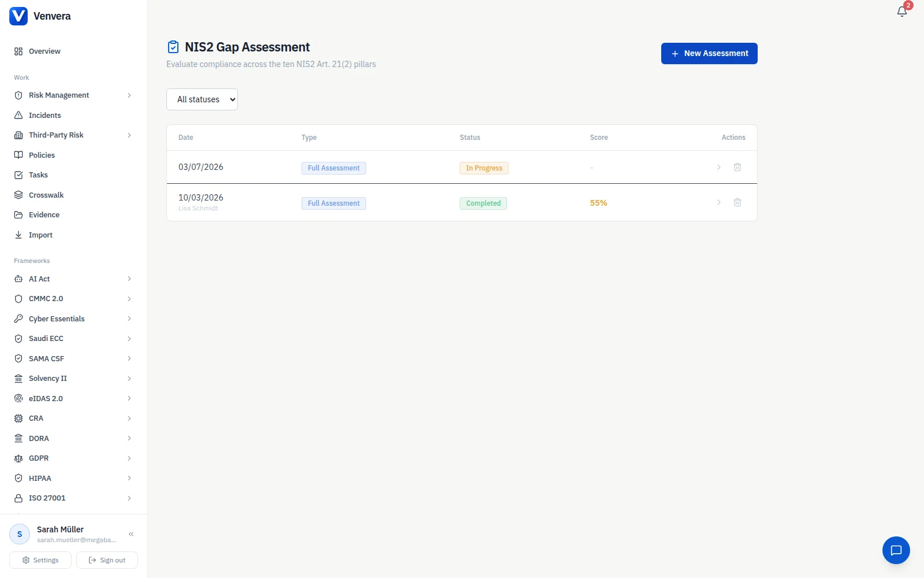This screenshot has width=924, height=578.
Task: Open GDPR framework link
Action: (73, 458)
